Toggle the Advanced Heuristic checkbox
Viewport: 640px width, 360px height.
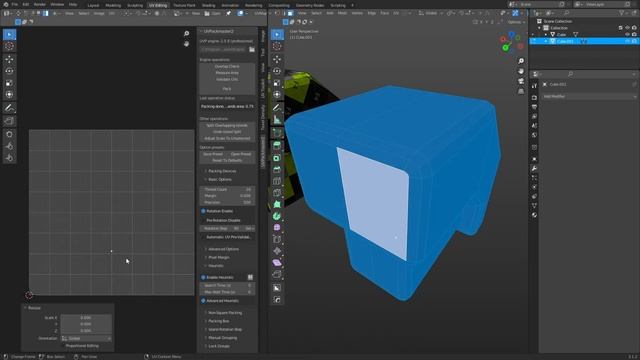[203, 301]
